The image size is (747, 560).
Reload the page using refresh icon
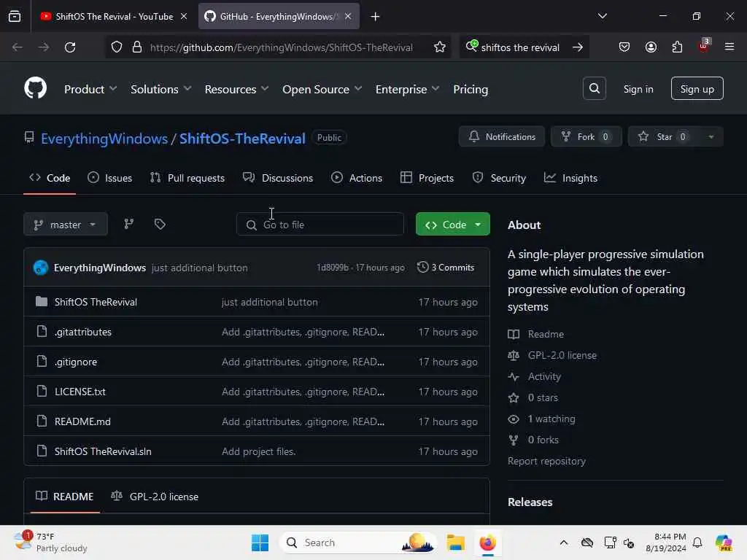pos(70,47)
